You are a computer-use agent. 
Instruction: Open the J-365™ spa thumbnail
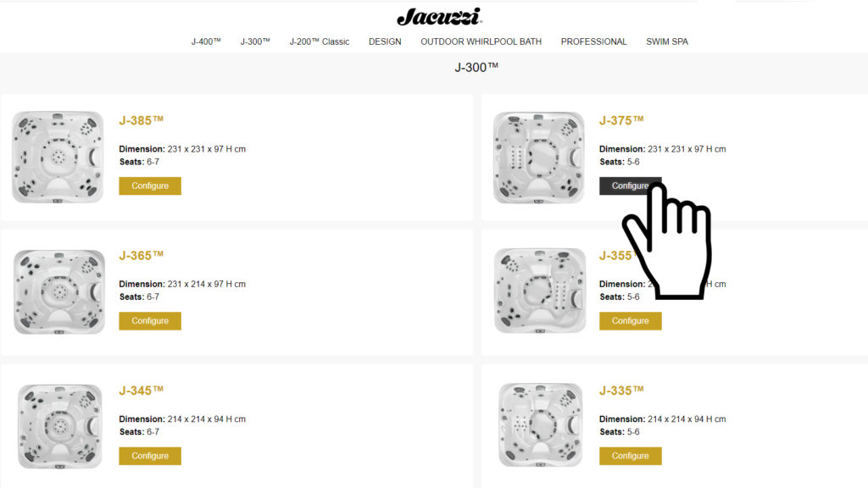[59, 291]
